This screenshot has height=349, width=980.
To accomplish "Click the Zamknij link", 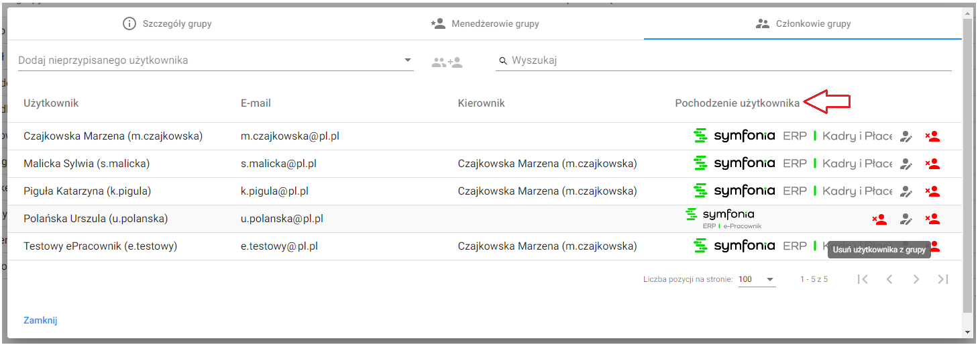I will [40, 320].
